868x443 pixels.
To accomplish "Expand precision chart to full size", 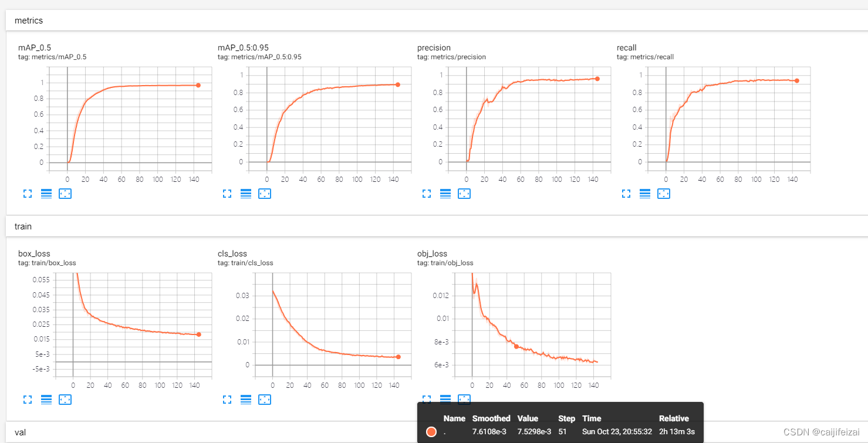I will (427, 193).
